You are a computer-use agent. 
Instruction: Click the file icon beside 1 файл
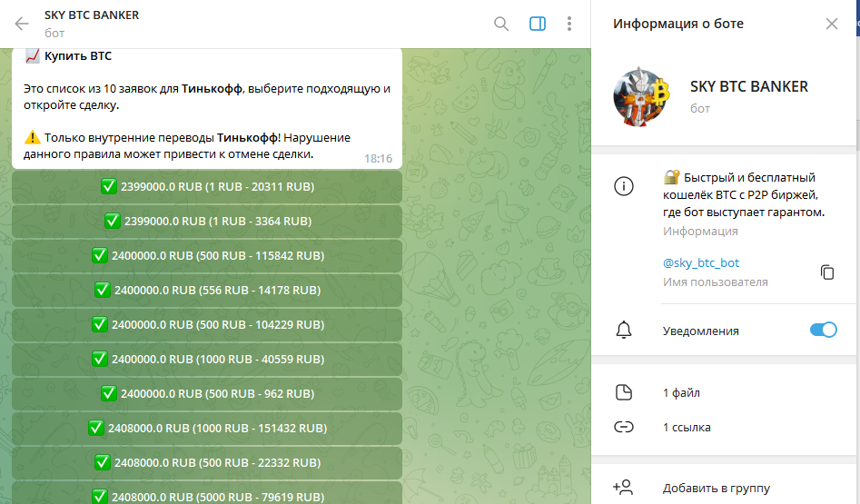[624, 392]
